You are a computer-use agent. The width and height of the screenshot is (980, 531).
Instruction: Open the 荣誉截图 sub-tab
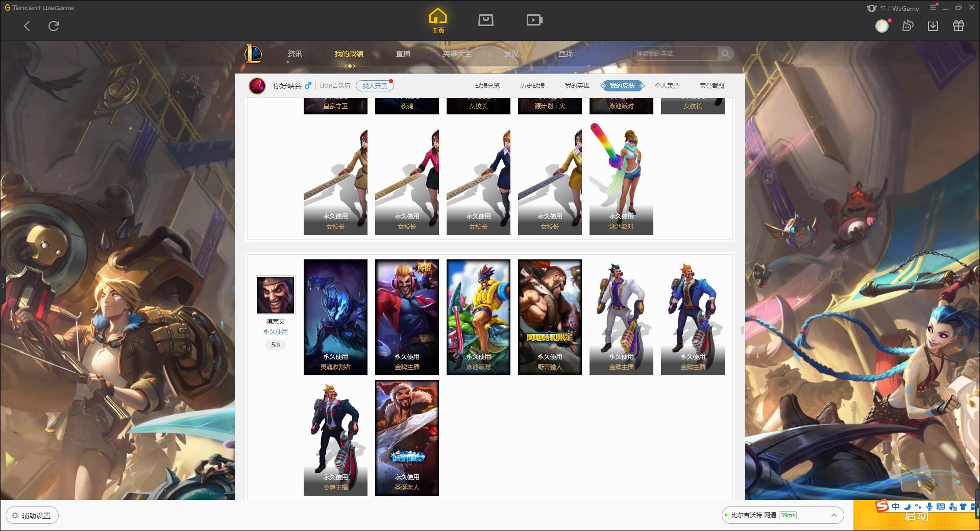pyautogui.click(x=712, y=86)
